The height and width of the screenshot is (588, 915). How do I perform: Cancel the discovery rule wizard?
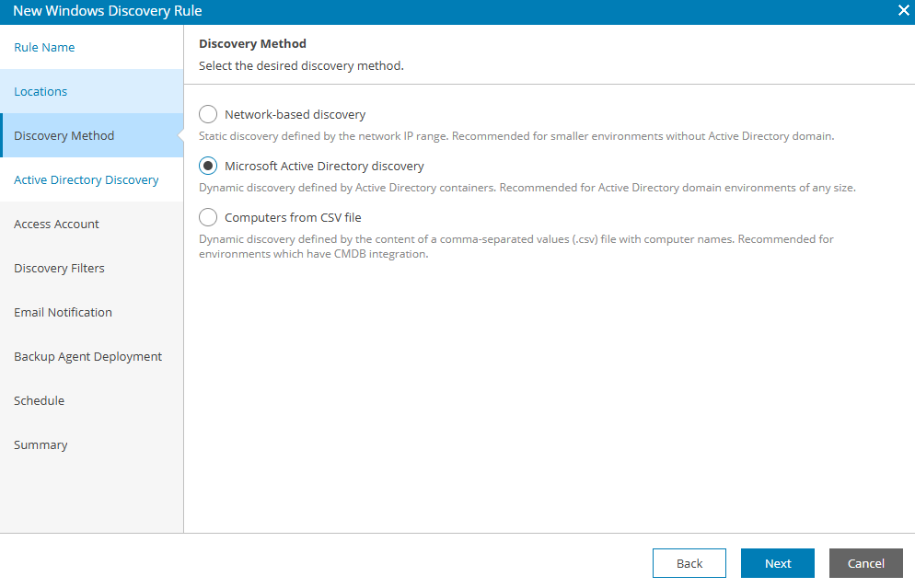[x=866, y=563]
